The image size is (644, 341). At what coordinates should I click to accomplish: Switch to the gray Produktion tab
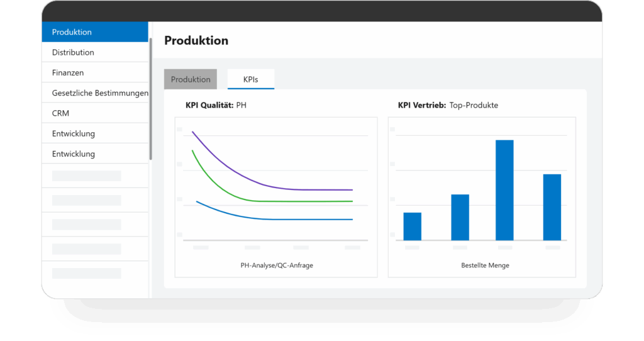[x=191, y=79]
